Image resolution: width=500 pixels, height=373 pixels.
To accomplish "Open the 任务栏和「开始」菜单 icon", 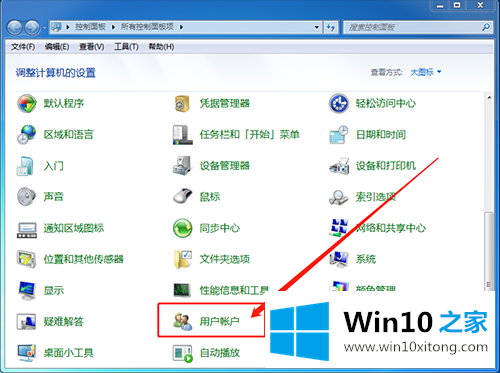I will pyautogui.click(x=182, y=135).
